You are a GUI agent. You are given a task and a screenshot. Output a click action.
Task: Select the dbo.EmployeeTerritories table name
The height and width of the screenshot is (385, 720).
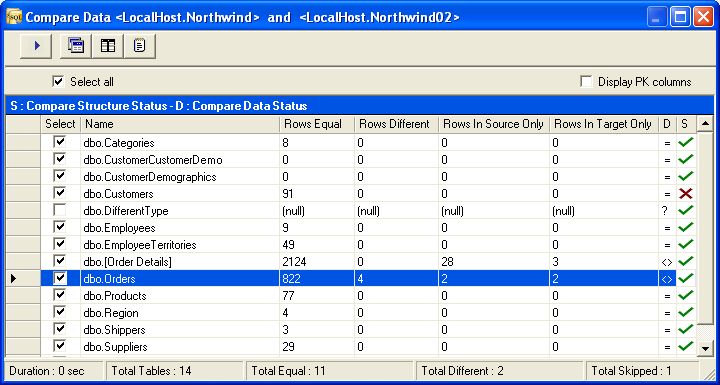tap(140, 245)
